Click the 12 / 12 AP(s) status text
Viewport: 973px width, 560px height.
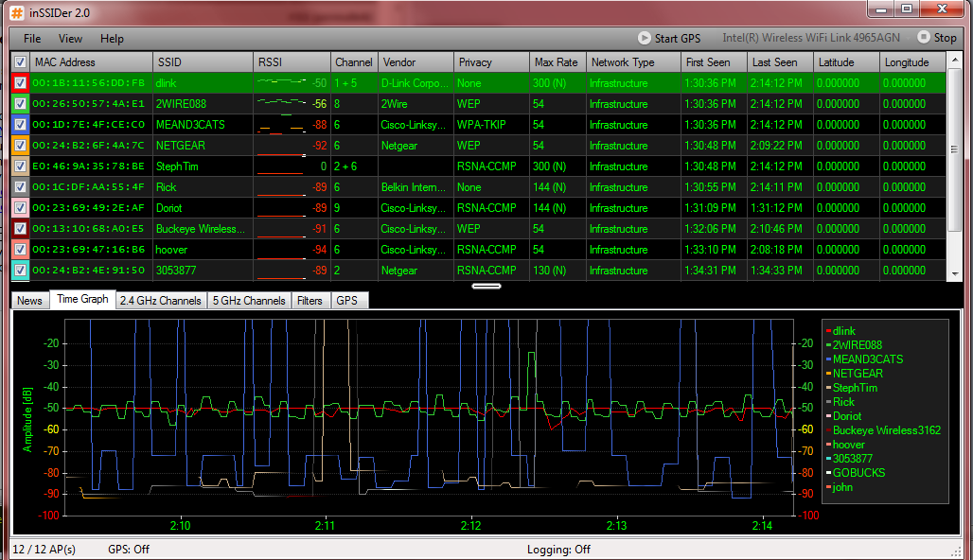44,550
